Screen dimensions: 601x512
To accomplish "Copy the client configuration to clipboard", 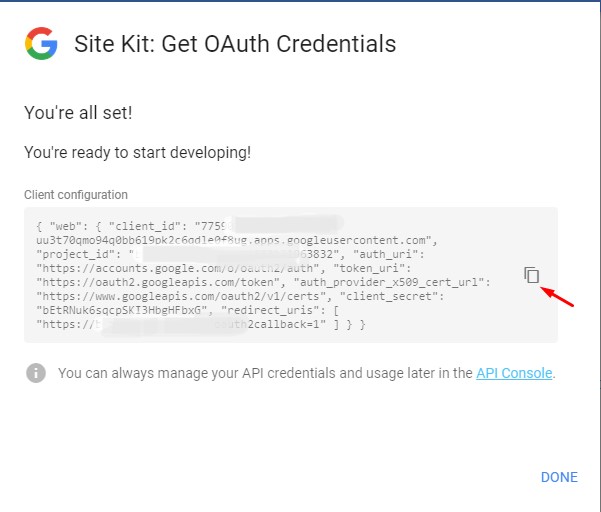I will (532, 275).
